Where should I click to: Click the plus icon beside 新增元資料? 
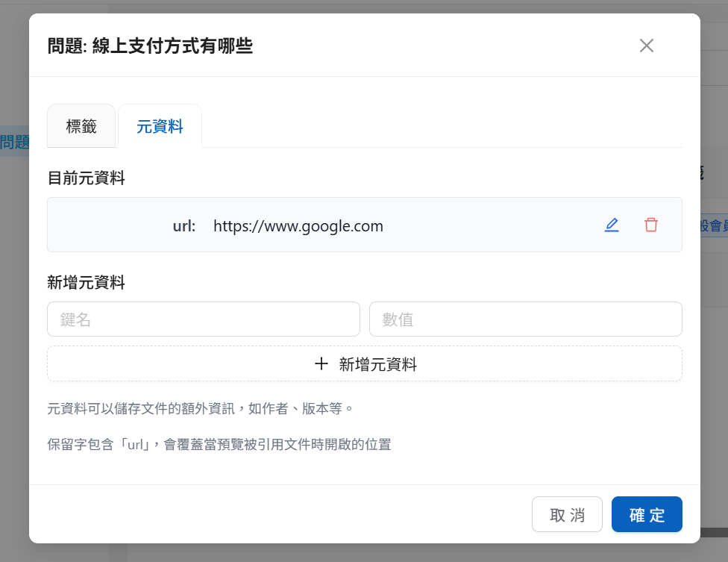pyautogui.click(x=321, y=364)
